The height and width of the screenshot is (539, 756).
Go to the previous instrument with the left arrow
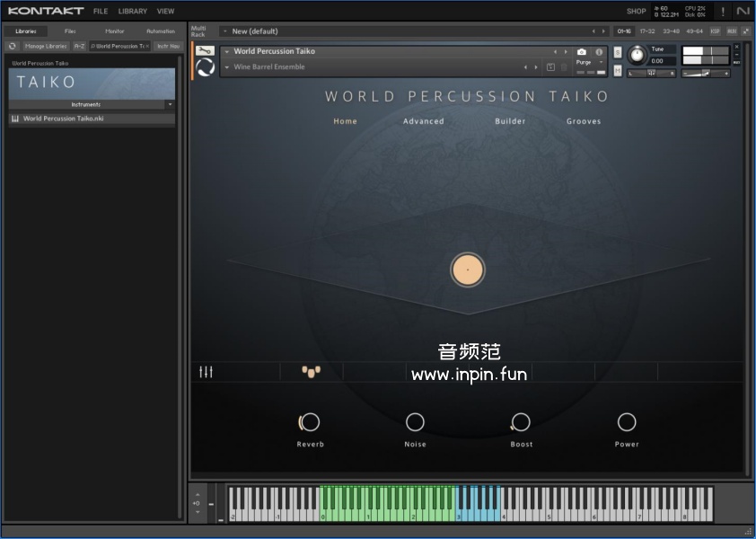[x=555, y=51]
